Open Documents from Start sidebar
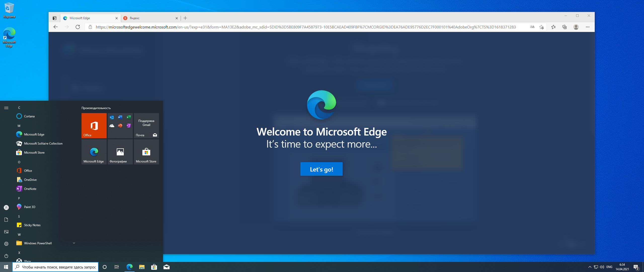Screen dimensions: 644x272 point(6,220)
